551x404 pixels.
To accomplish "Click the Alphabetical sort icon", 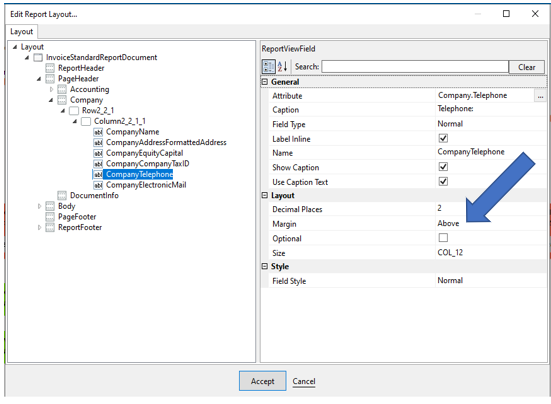I will pos(283,66).
